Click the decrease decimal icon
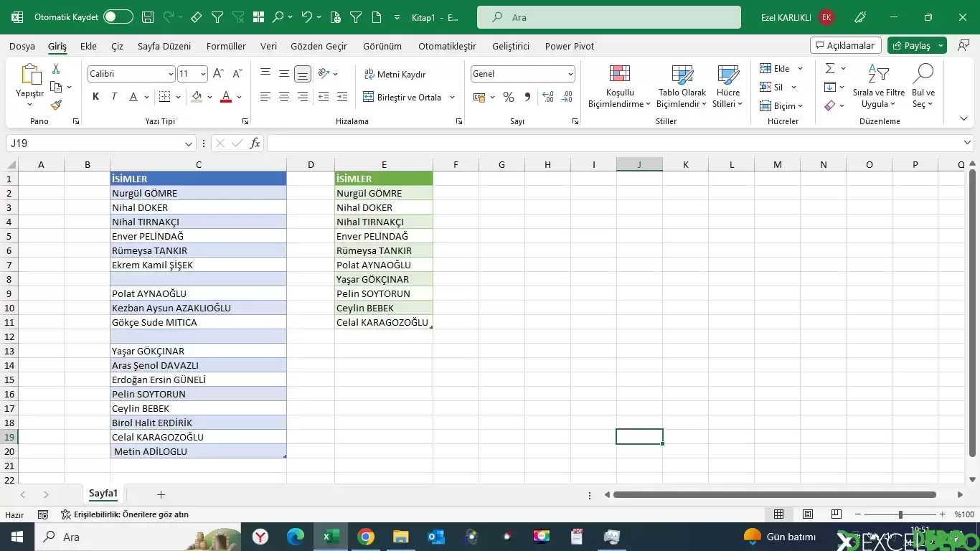This screenshot has width=980, height=551. 567,97
